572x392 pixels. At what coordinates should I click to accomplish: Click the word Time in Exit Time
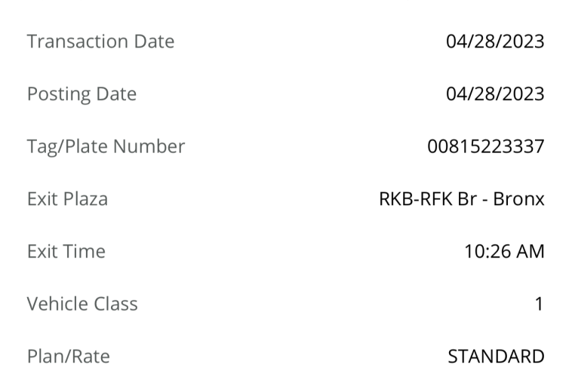click(x=85, y=251)
